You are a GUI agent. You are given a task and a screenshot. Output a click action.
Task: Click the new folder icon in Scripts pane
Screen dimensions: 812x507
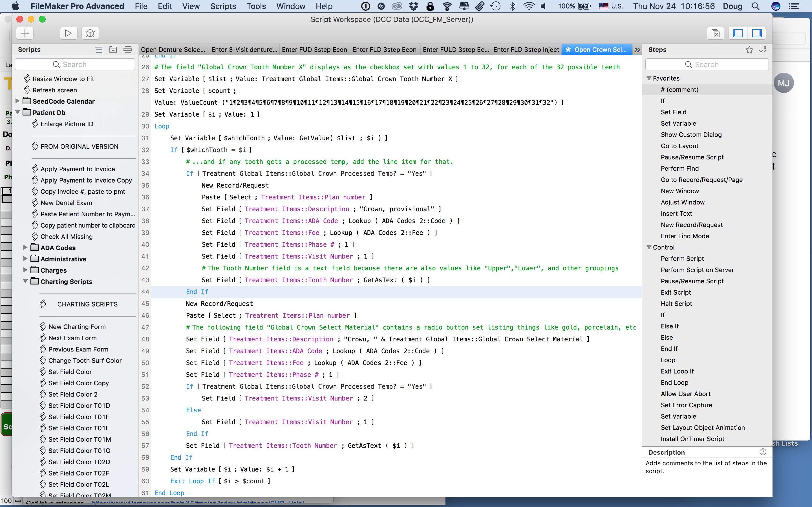click(113, 50)
